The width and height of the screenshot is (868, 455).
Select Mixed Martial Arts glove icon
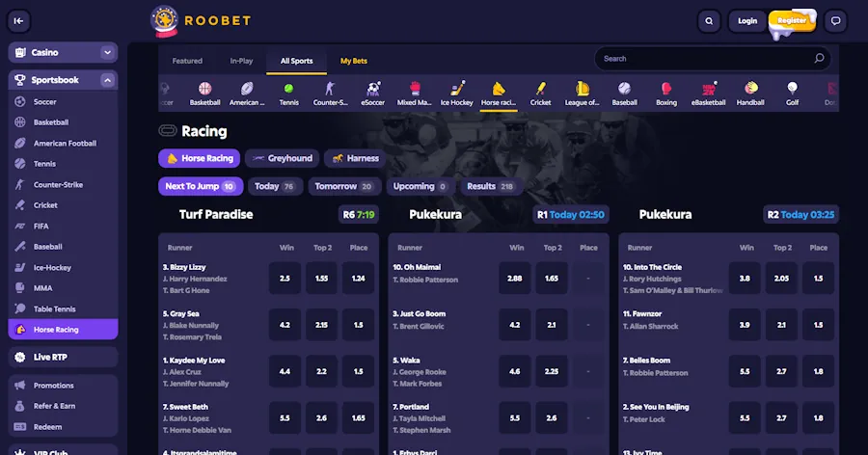coord(414,94)
